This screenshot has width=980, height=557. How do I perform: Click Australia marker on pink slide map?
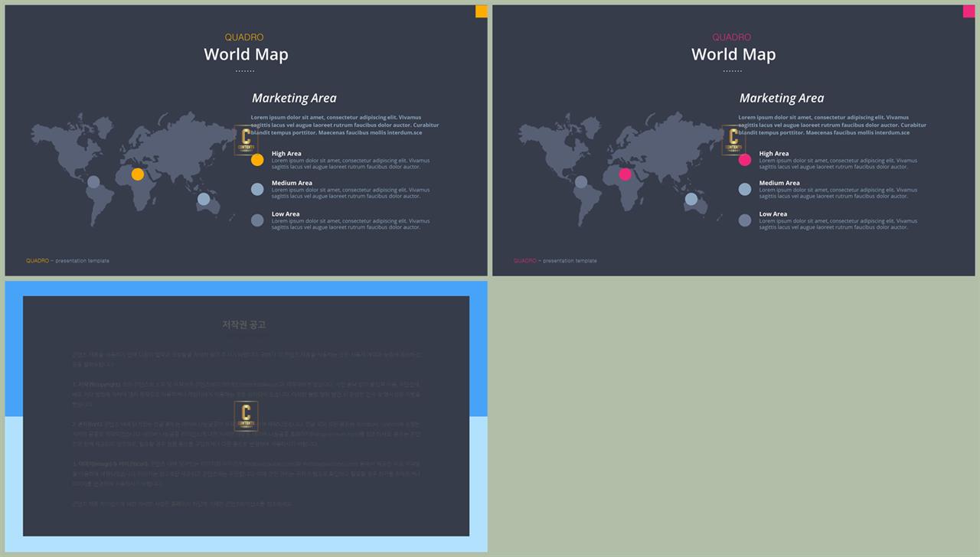(x=691, y=199)
